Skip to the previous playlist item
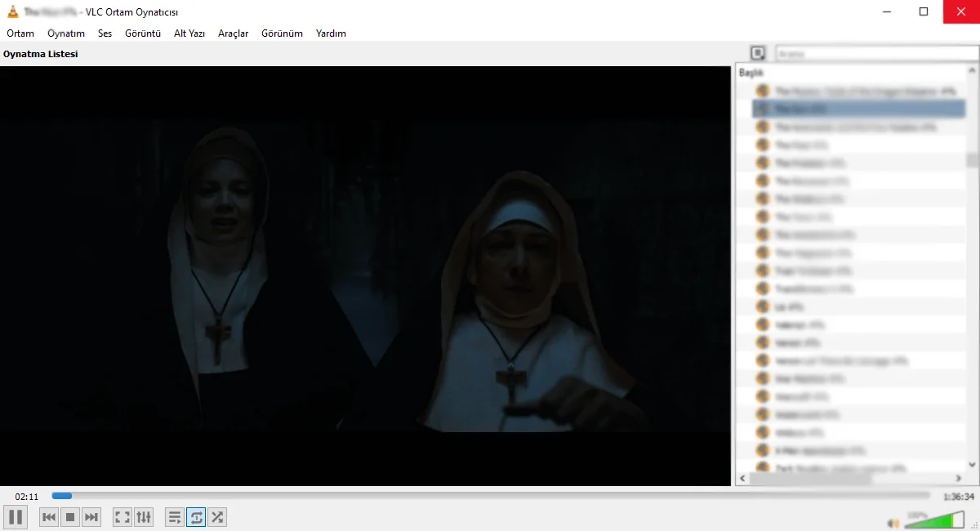 point(49,516)
